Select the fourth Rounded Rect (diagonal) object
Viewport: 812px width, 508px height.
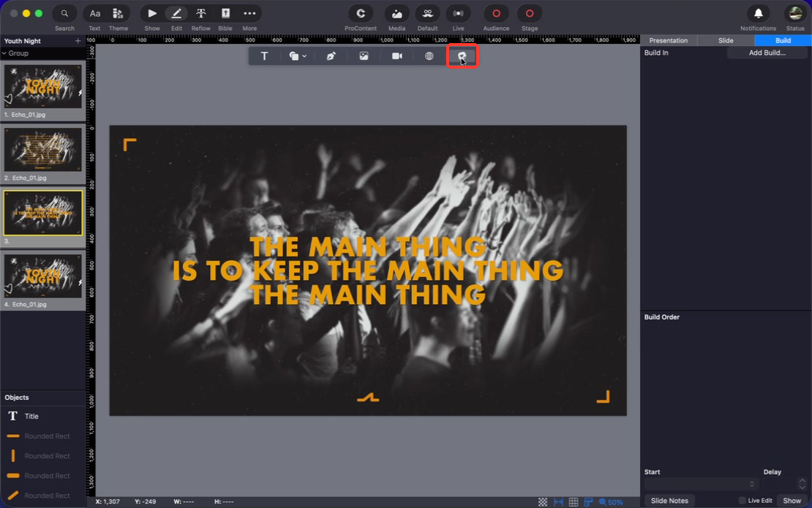click(x=43, y=495)
